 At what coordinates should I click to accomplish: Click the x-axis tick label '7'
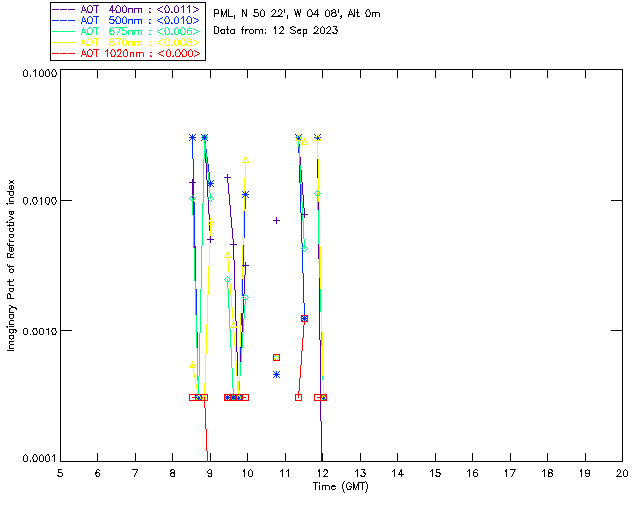tap(135, 473)
